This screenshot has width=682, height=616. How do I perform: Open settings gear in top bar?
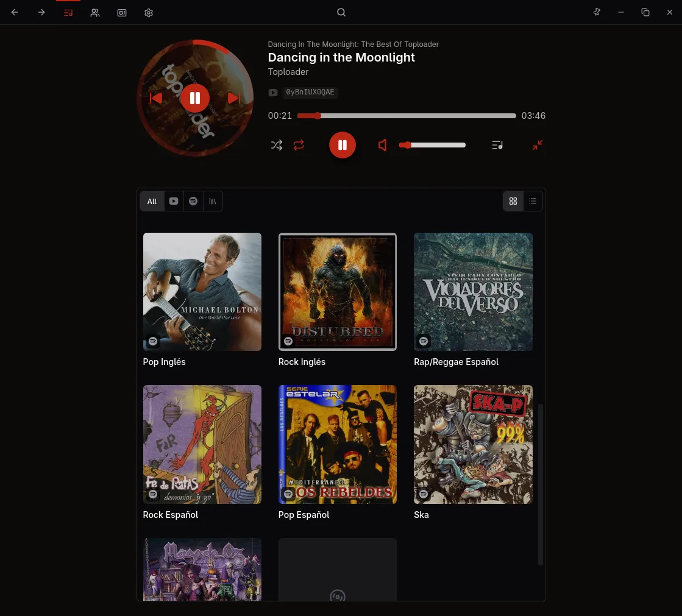click(x=149, y=13)
